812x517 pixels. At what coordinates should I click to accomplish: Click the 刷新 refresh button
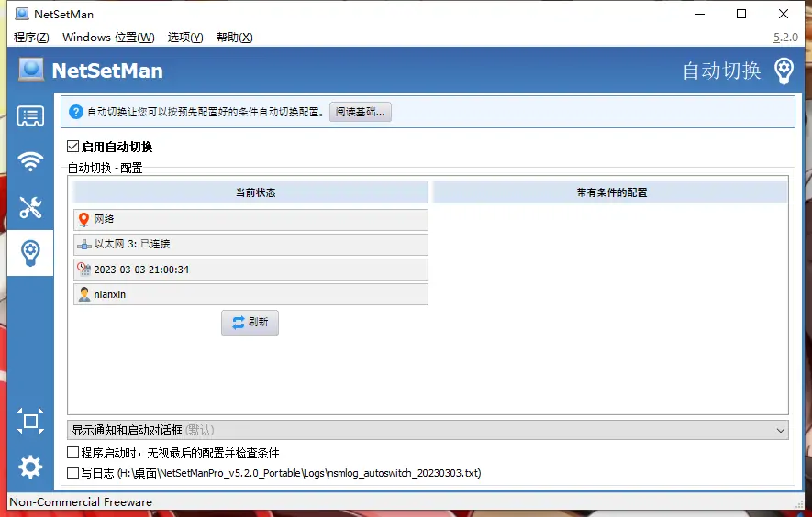[x=250, y=323]
